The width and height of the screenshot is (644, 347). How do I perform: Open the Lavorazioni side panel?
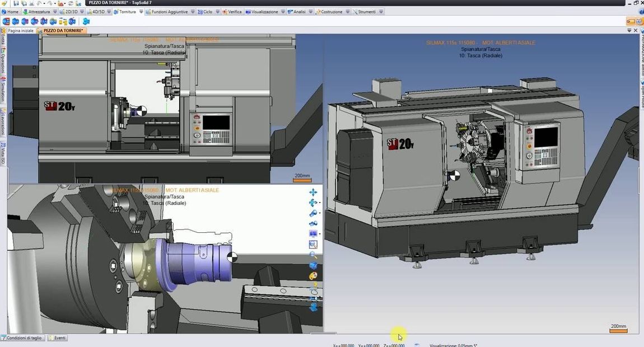(3, 122)
